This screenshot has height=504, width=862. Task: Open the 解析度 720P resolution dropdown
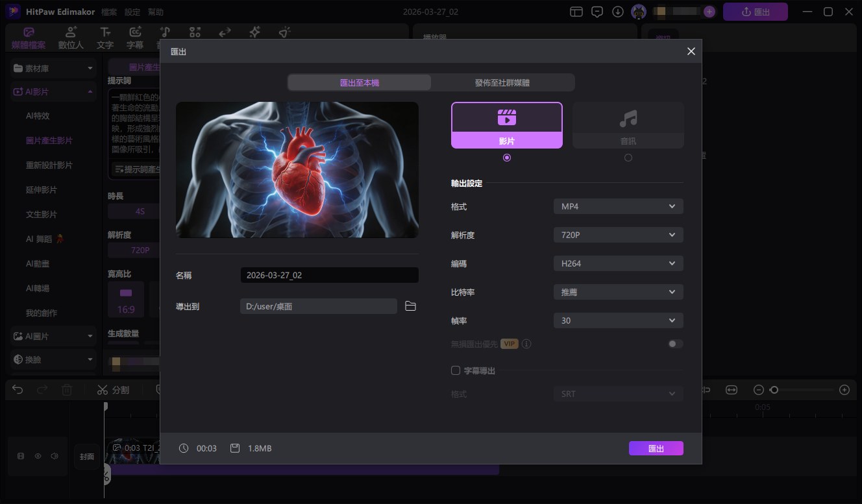pyautogui.click(x=618, y=235)
